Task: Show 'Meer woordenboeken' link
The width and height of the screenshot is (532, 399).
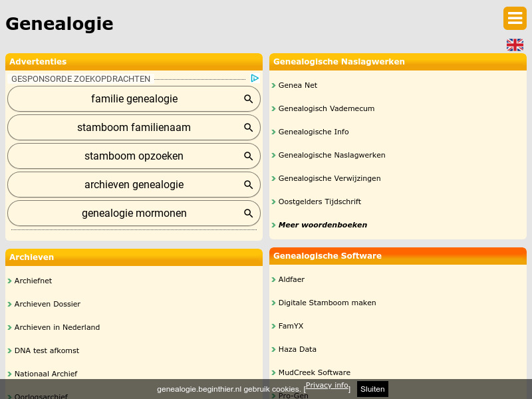Action: (323, 225)
